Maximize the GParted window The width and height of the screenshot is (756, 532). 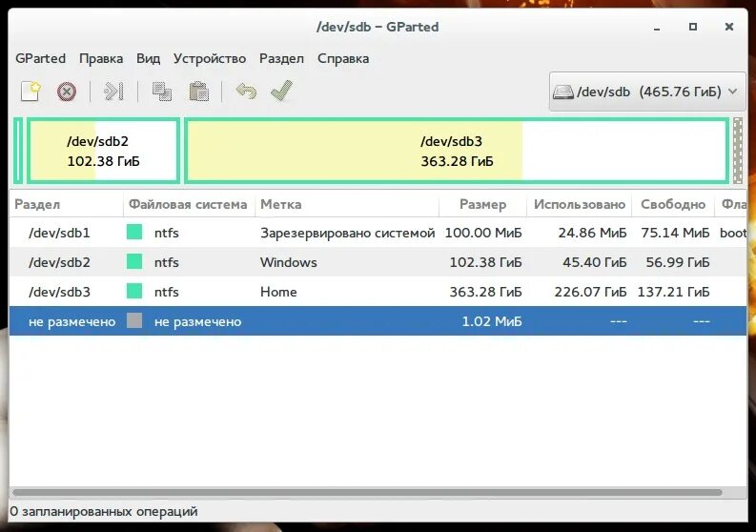pyautogui.click(x=693, y=27)
